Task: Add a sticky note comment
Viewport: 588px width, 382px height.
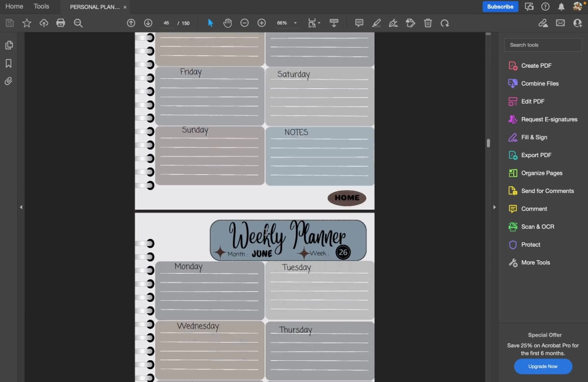Action: coord(359,24)
